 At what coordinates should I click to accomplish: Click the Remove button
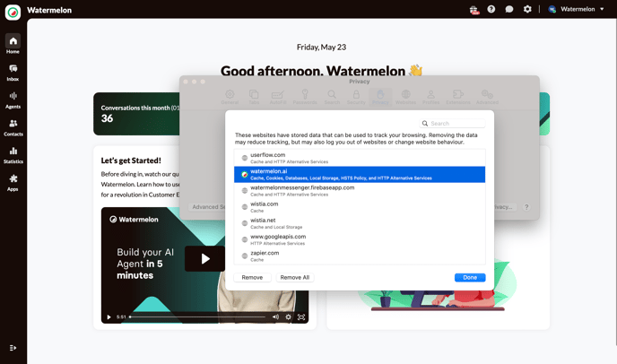tap(252, 277)
